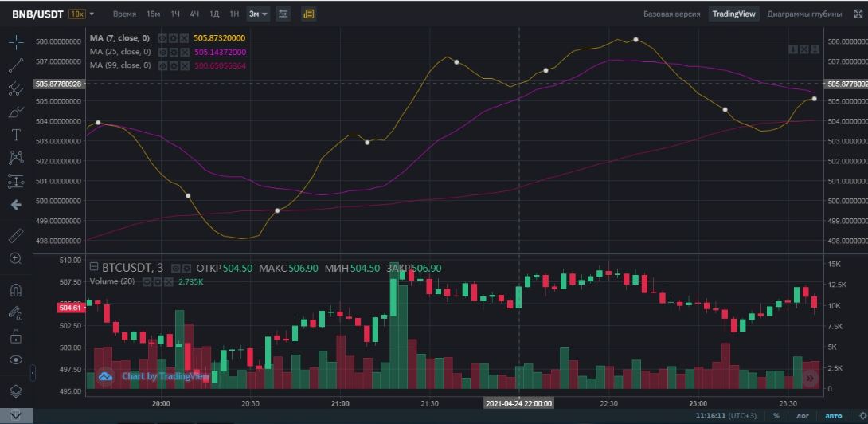Move the MA pane down arrow
Viewport: 868px width, 424px height.
pos(793,49)
